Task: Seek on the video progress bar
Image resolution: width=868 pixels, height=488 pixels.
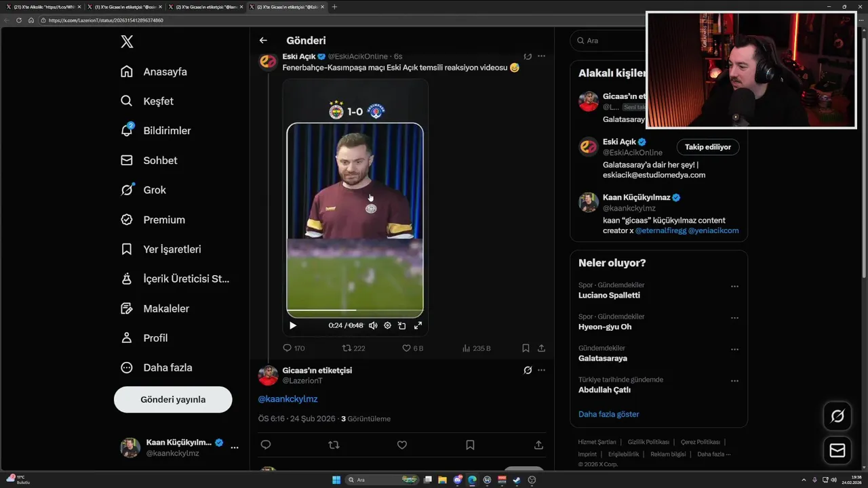Action: (x=355, y=310)
